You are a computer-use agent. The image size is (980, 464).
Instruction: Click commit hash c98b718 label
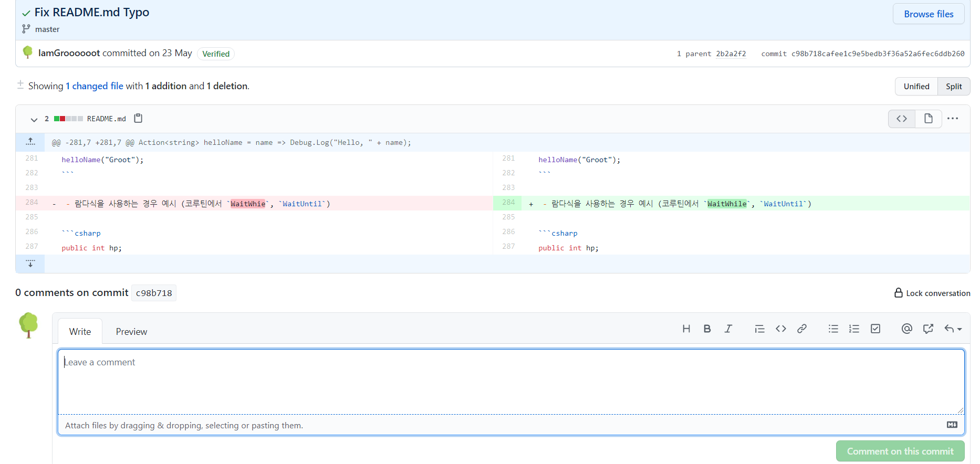click(154, 293)
